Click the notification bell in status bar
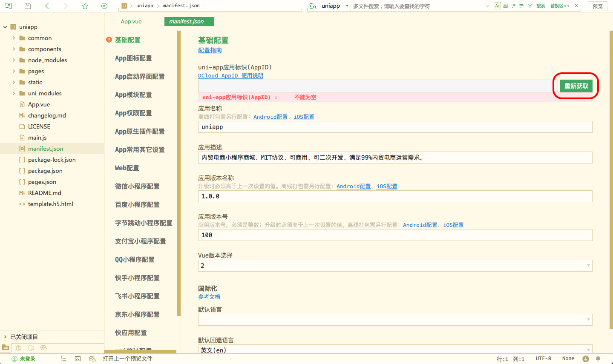Screen dimensions: 613x364 pos(598,359)
